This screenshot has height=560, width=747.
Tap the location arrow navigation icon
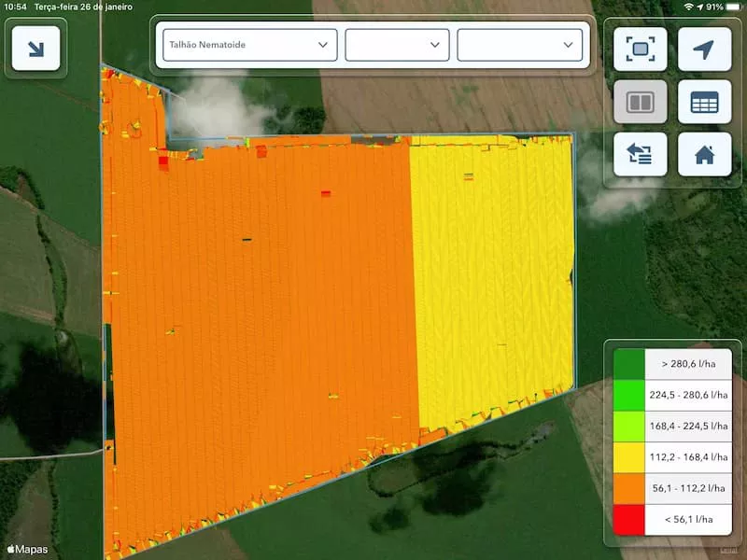click(x=704, y=49)
